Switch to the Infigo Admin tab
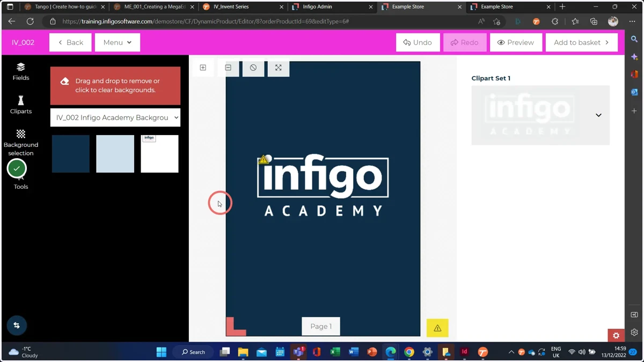This screenshot has width=644, height=362. click(331, 7)
